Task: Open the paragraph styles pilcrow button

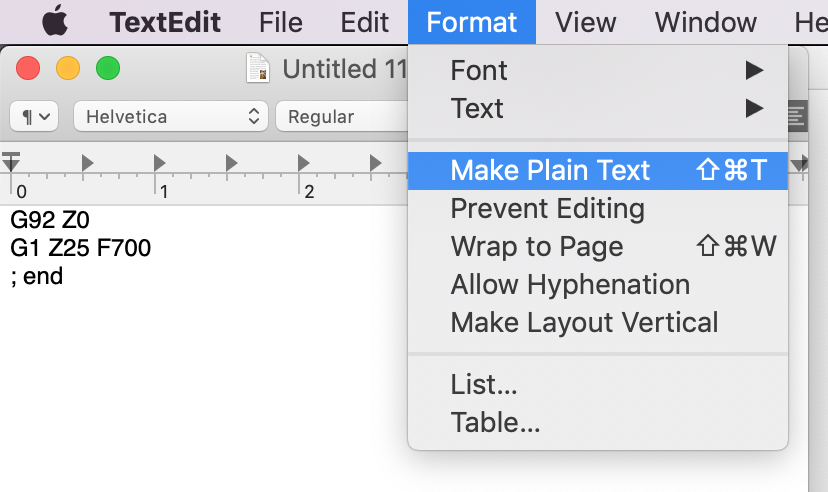Action: coord(34,116)
